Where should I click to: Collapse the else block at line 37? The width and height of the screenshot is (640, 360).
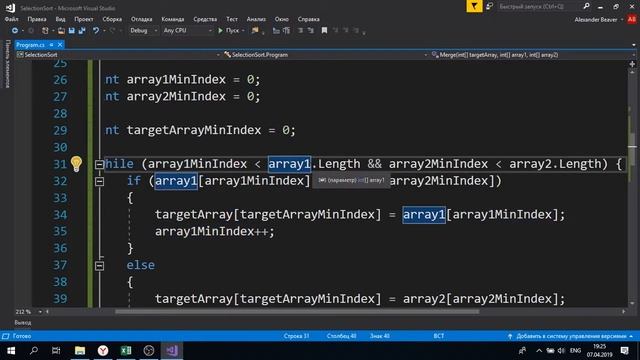pos(99,266)
